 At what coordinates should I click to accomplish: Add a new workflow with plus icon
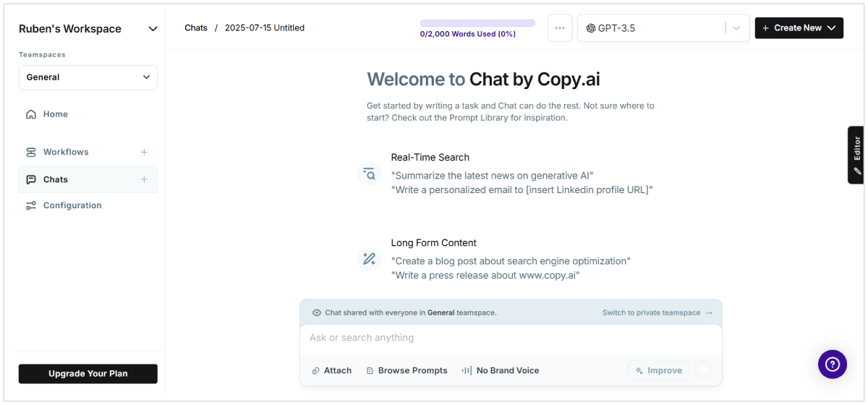[x=144, y=152]
